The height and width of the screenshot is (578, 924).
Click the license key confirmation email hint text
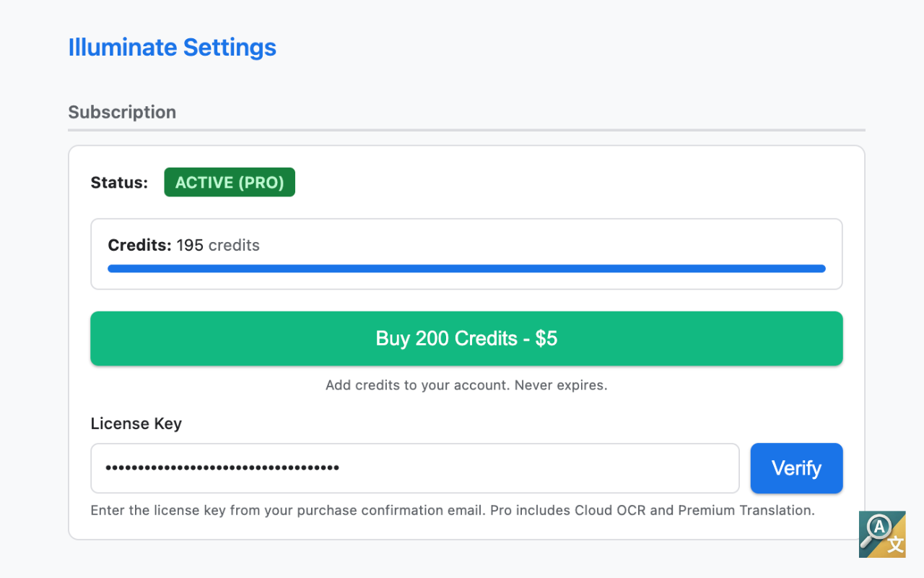tap(452, 510)
